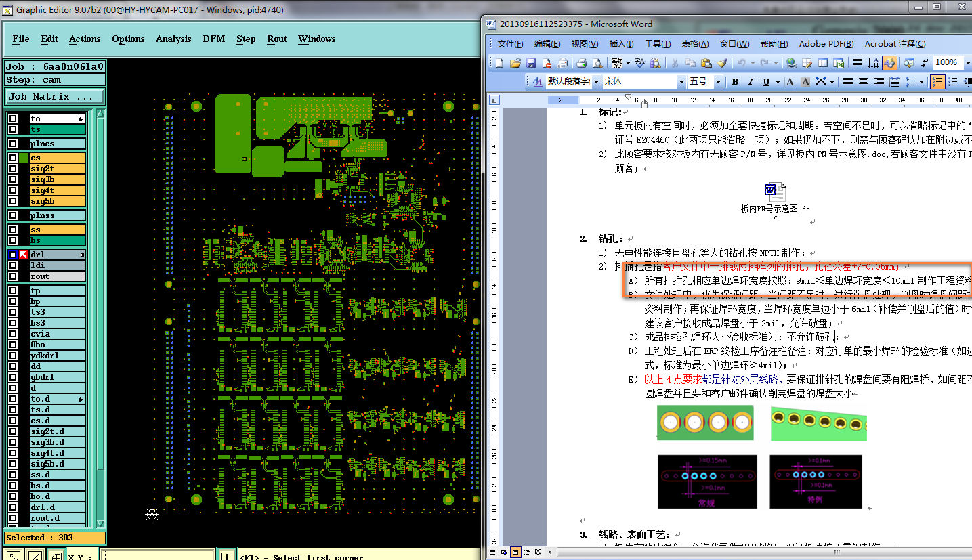Click Word print layout view button
Screen dimensions: 972x560
point(515,553)
